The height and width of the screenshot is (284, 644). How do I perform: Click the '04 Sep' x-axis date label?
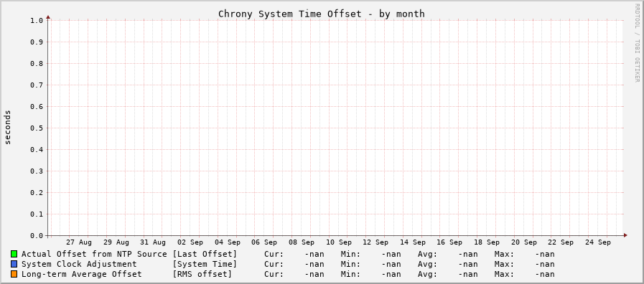click(x=227, y=242)
